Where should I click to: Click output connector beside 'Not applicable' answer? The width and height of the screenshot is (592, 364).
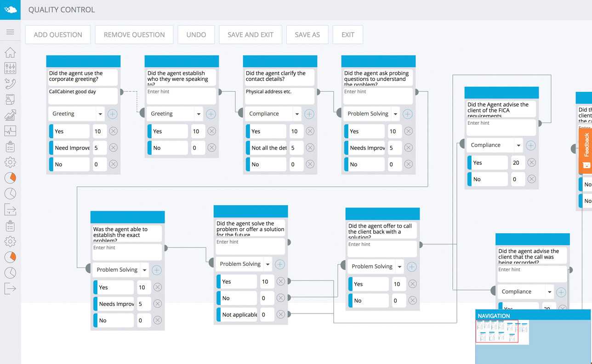pos(289,314)
